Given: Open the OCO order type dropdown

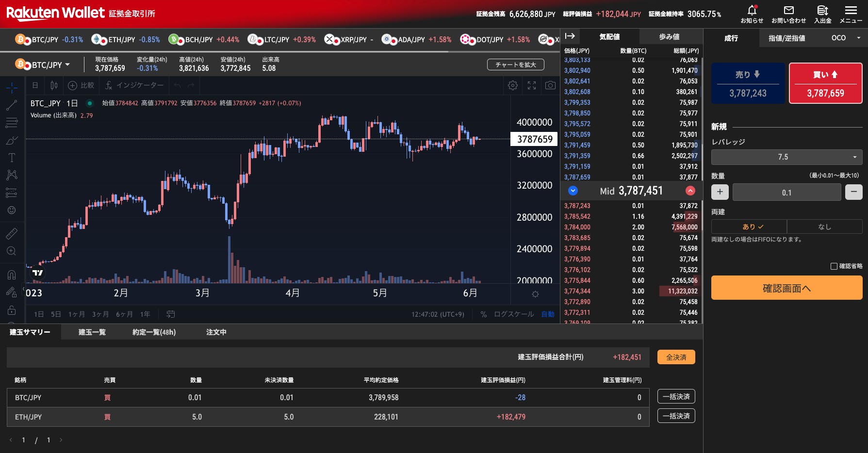Looking at the screenshot, I should pos(844,37).
